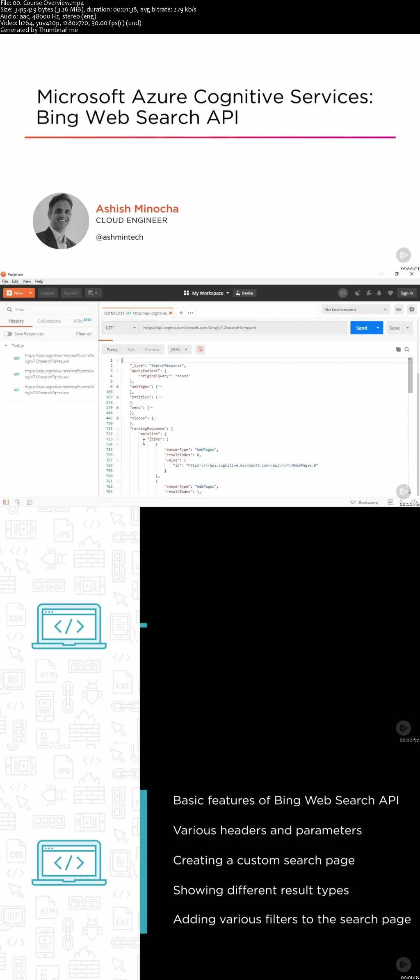Expand the folded webPages node
The width and height of the screenshot is (420, 980).
click(118, 386)
